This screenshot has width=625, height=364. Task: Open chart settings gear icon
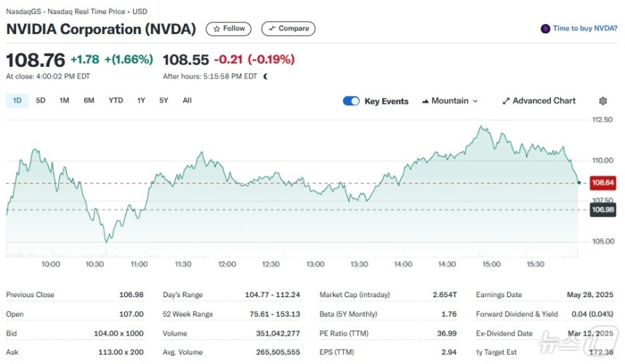click(x=602, y=101)
